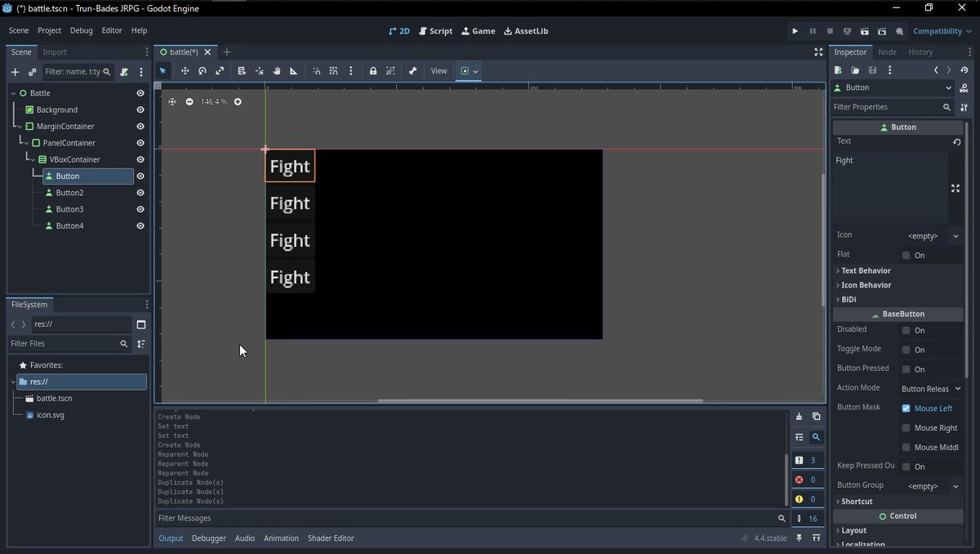
Task: Select Button3 in scene tree
Action: (69, 209)
